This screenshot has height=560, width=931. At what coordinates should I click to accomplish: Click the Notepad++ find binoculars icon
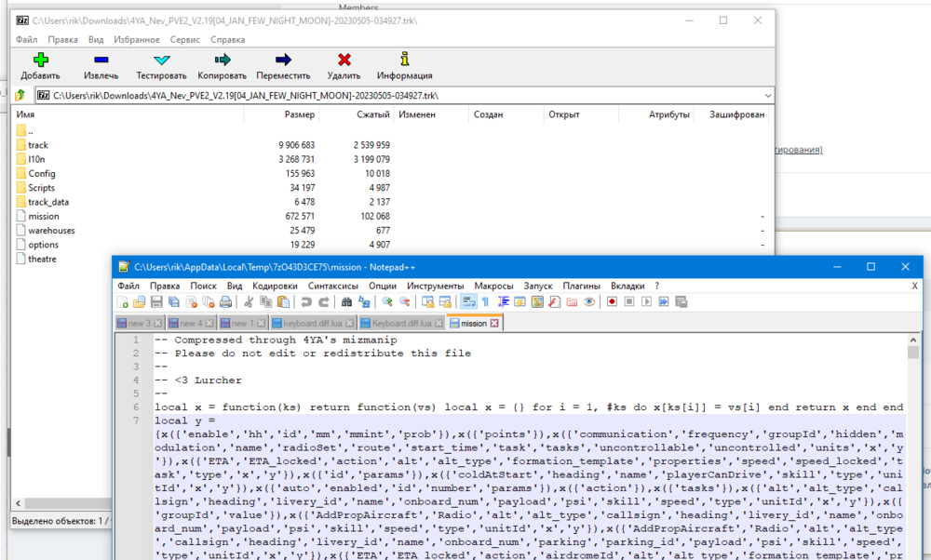coord(347,302)
